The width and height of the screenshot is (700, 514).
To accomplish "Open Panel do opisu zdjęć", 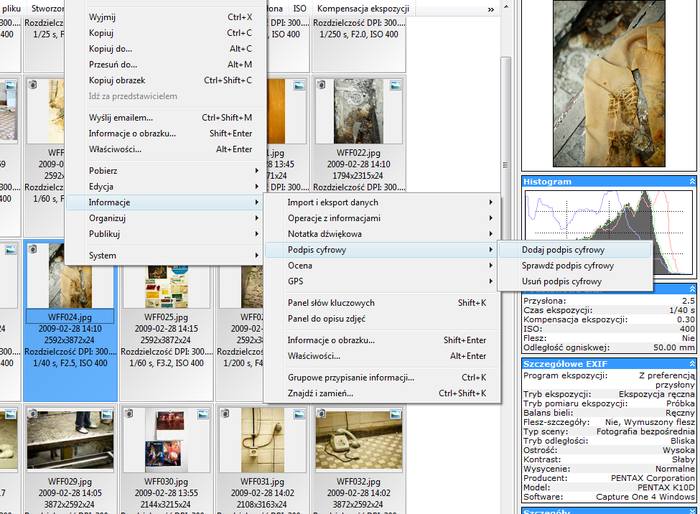I will coord(383,319).
